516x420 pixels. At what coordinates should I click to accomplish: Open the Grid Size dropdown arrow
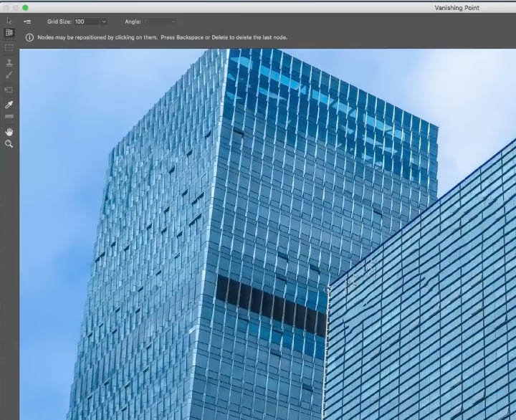[104, 22]
